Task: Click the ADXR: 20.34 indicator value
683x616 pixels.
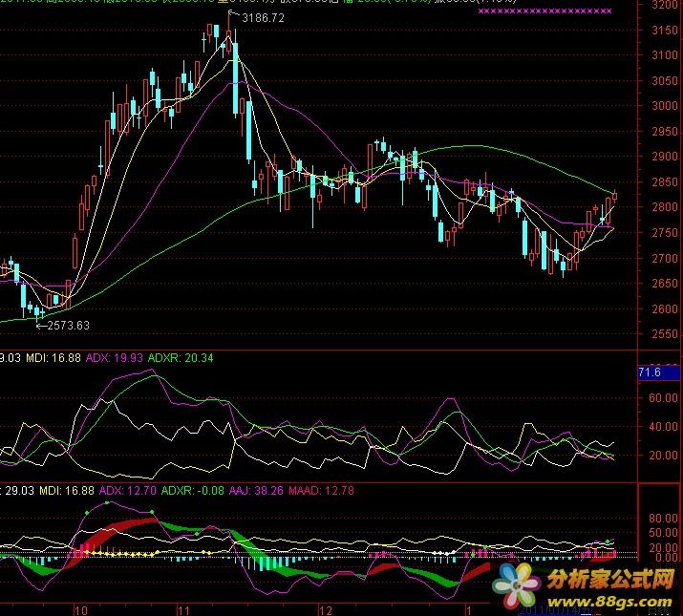Action: click(181, 358)
